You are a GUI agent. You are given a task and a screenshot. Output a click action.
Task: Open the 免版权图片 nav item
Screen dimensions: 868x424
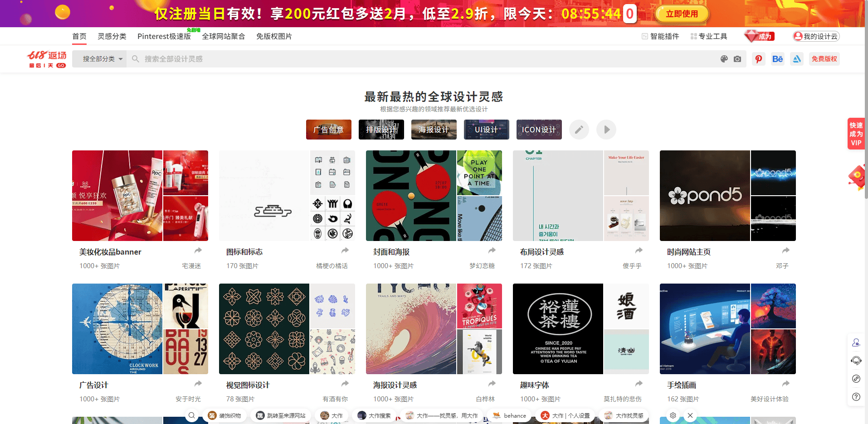[x=274, y=36]
